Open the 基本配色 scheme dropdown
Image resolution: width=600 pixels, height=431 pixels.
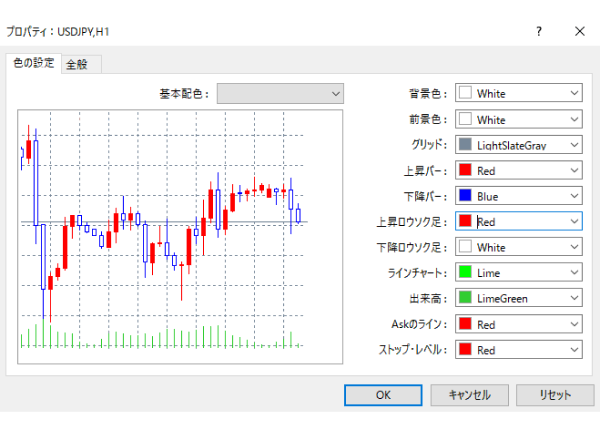coord(280,93)
